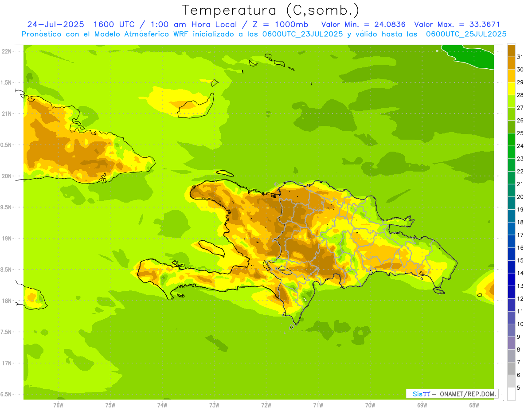Click legend value '28' on the color bar
This screenshot has width=532, height=411.
coord(520,95)
